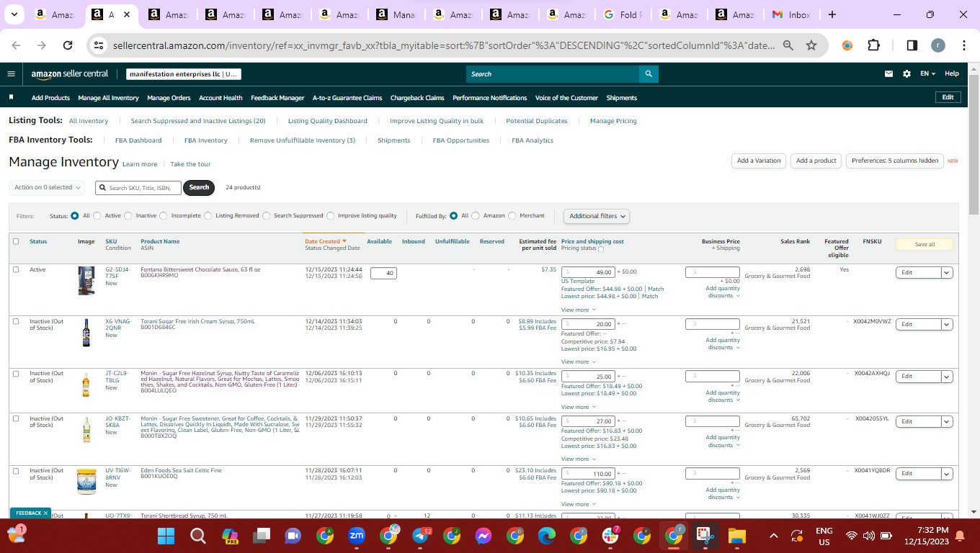Screen dimensions: 980x553
Task: Open the Action on 0 selected dropdown
Action: (x=48, y=187)
